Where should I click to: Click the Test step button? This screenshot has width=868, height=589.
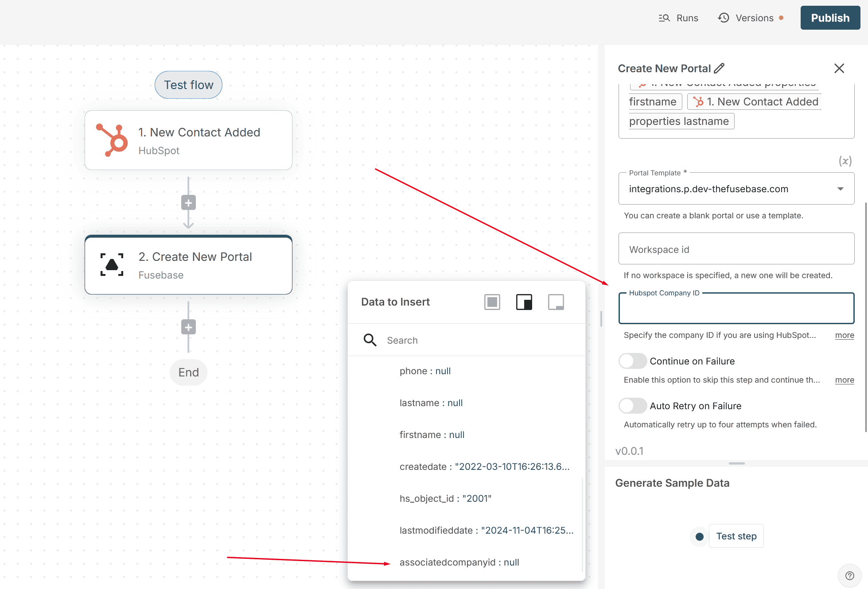(x=736, y=536)
